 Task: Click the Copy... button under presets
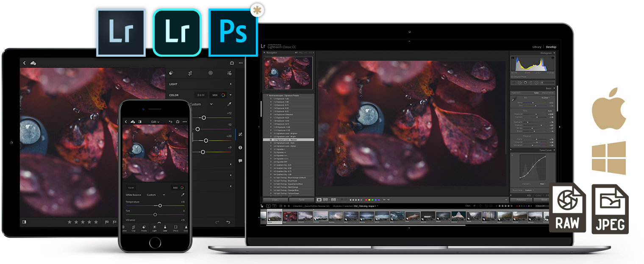(275, 200)
